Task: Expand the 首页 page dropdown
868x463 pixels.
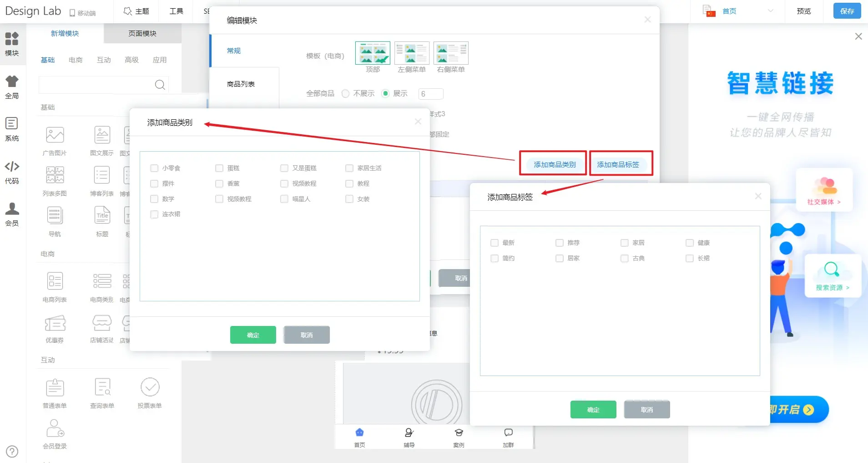Action: 770,11
